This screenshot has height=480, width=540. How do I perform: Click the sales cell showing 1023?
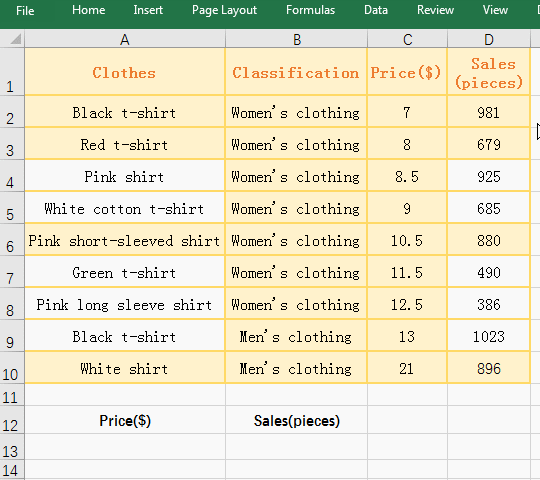489,336
